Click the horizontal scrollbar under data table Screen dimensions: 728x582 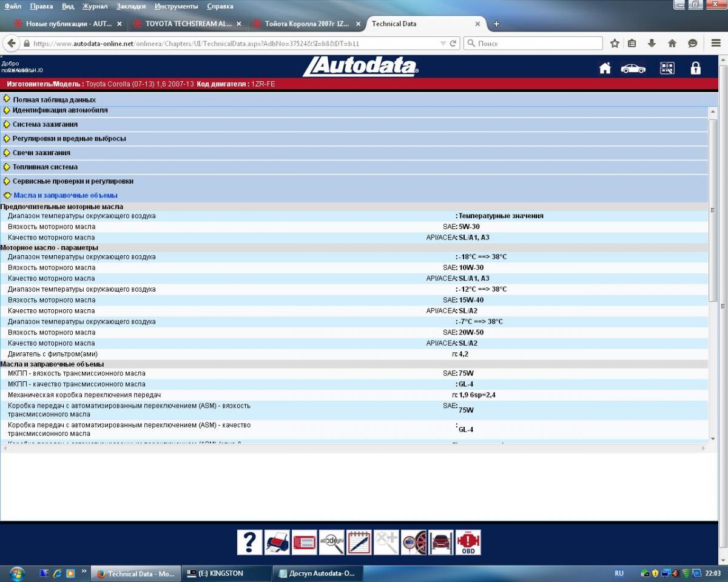pos(354,447)
